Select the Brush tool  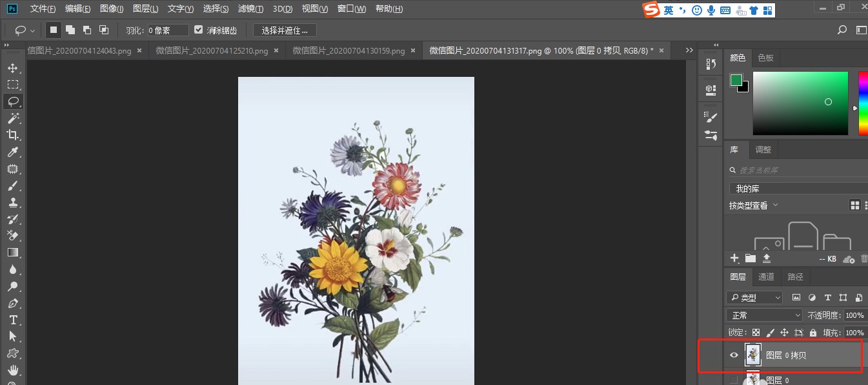[14, 185]
